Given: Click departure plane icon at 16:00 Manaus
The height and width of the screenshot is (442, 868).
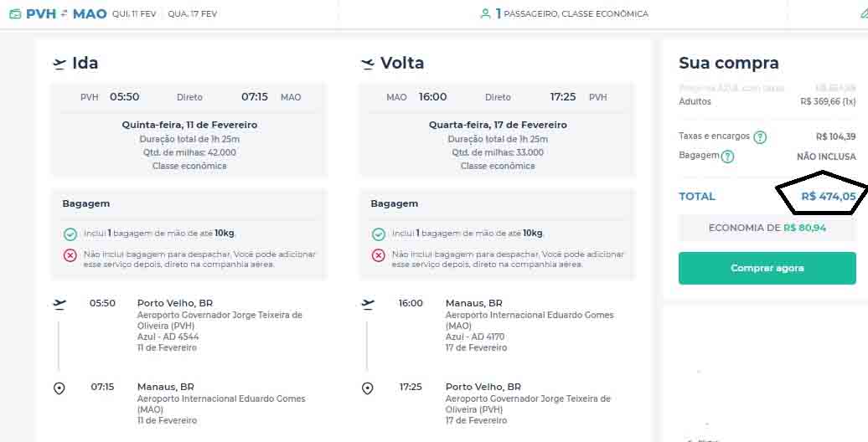Looking at the screenshot, I should pos(368,304).
